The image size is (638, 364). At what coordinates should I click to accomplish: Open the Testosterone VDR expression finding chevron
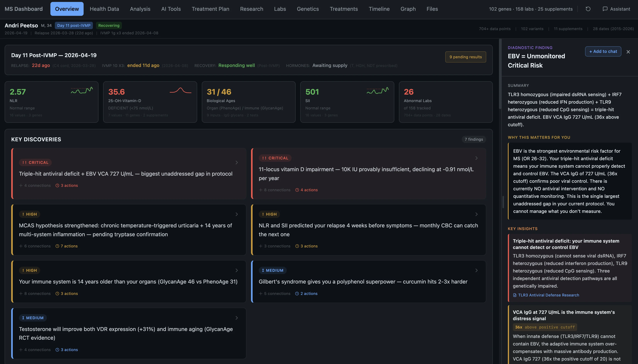(x=237, y=318)
